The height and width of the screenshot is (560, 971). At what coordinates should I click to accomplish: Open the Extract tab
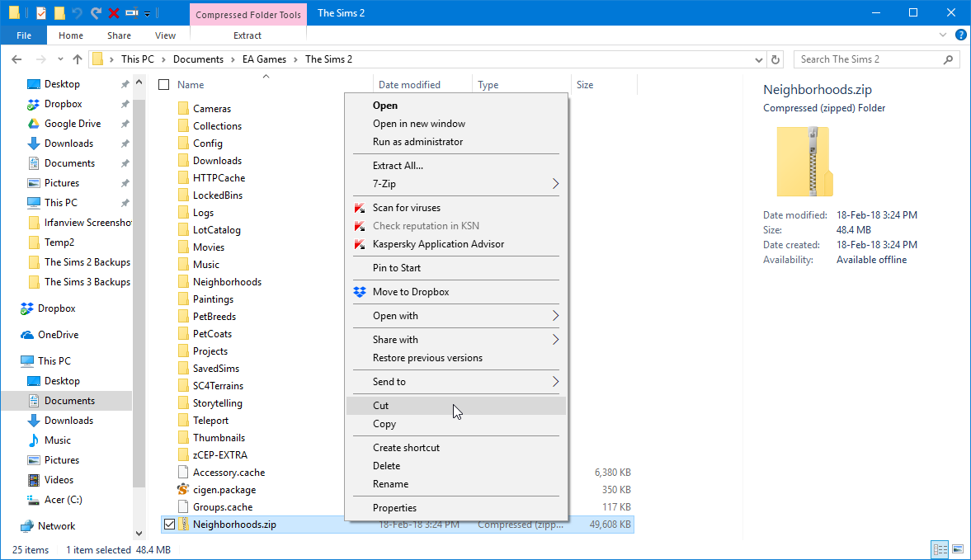247,35
